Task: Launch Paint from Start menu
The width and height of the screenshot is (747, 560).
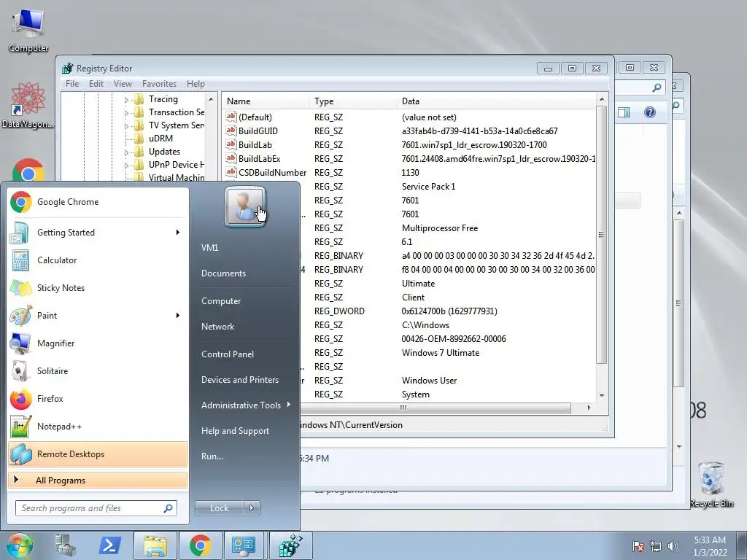Action: point(98,315)
